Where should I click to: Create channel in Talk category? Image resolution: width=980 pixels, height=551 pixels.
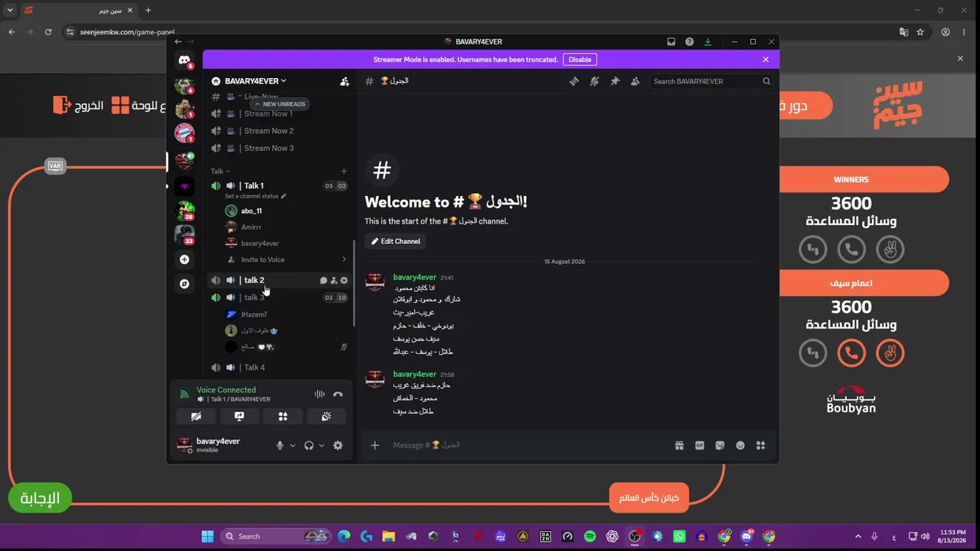(344, 171)
